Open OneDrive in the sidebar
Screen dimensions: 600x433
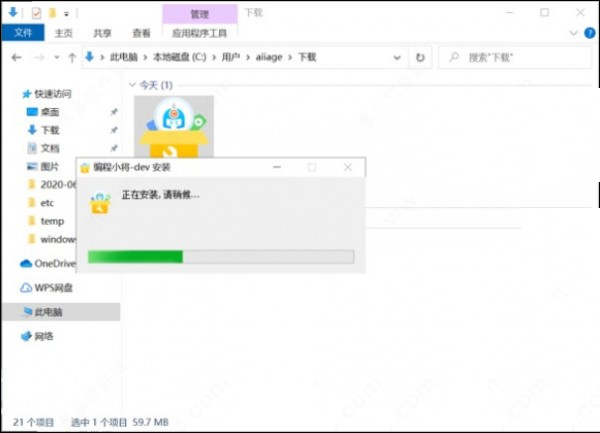click(x=48, y=264)
